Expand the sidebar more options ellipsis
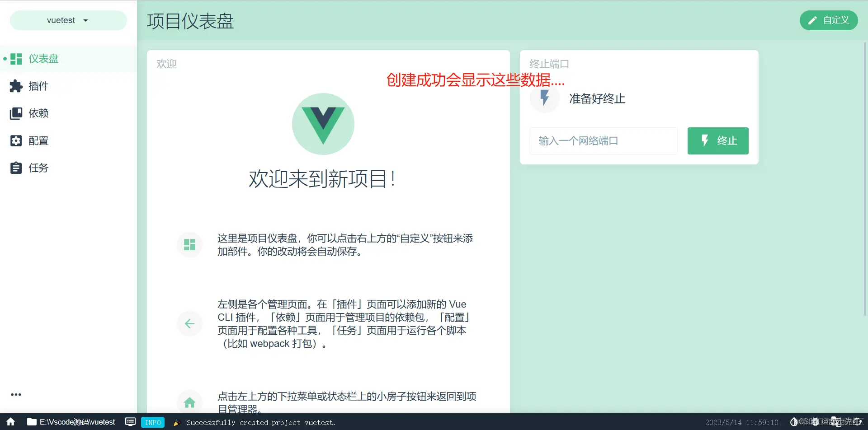Screen dimensions: 868x430 [x=16, y=394]
